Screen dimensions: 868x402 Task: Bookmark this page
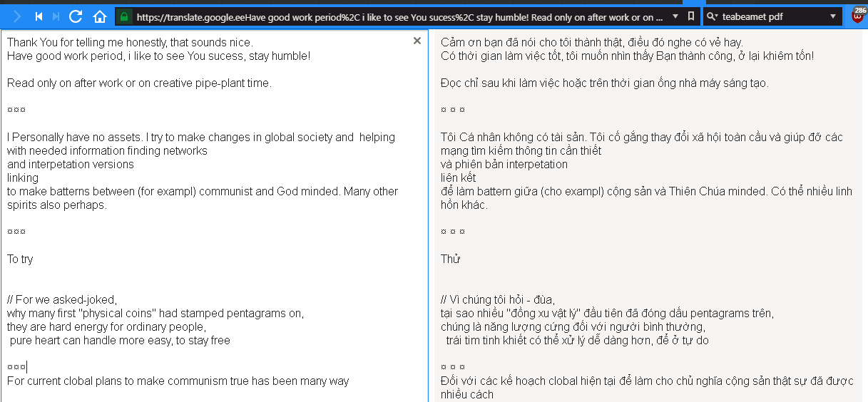(x=690, y=16)
